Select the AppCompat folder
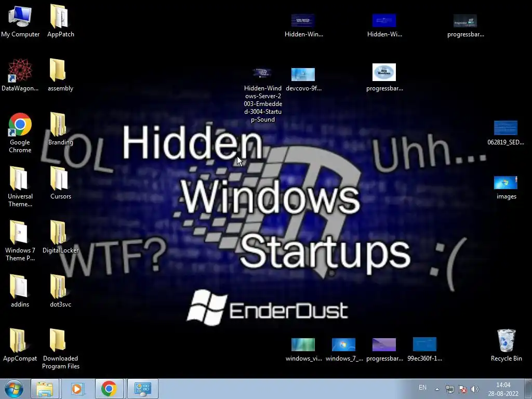The width and height of the screenshot is (532, 399). tap(20, 345)
